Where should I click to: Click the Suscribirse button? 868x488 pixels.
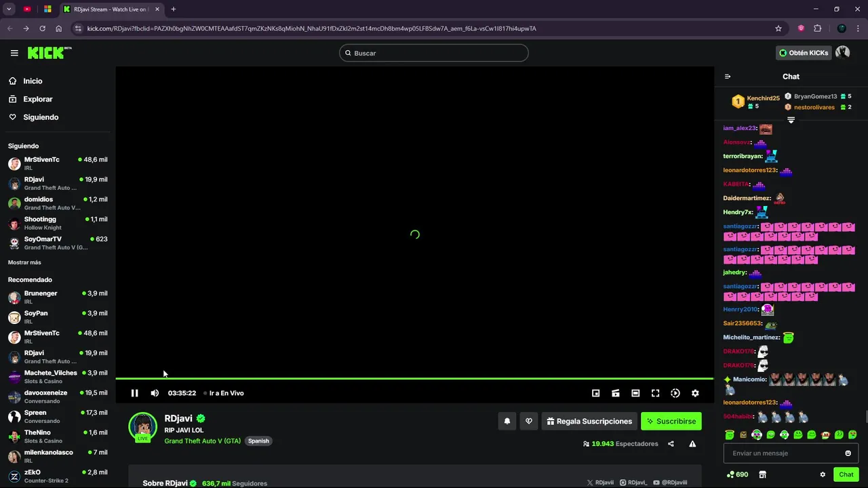(671, 421)
